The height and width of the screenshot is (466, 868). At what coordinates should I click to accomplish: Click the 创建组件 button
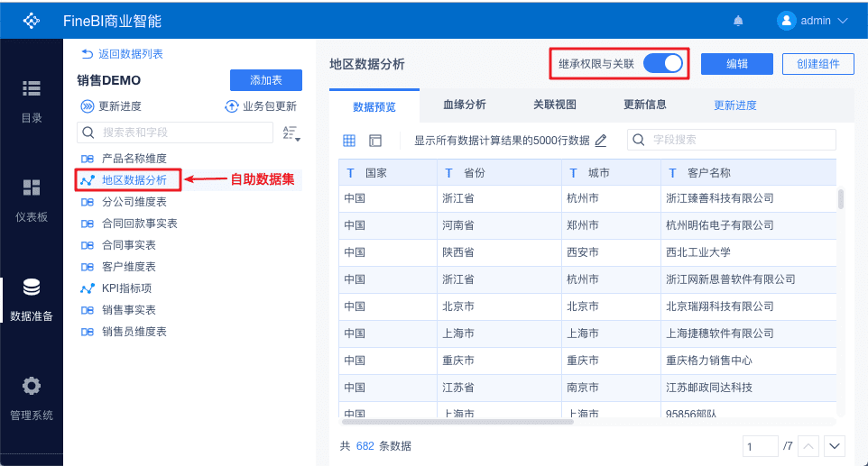pos(818,64)
